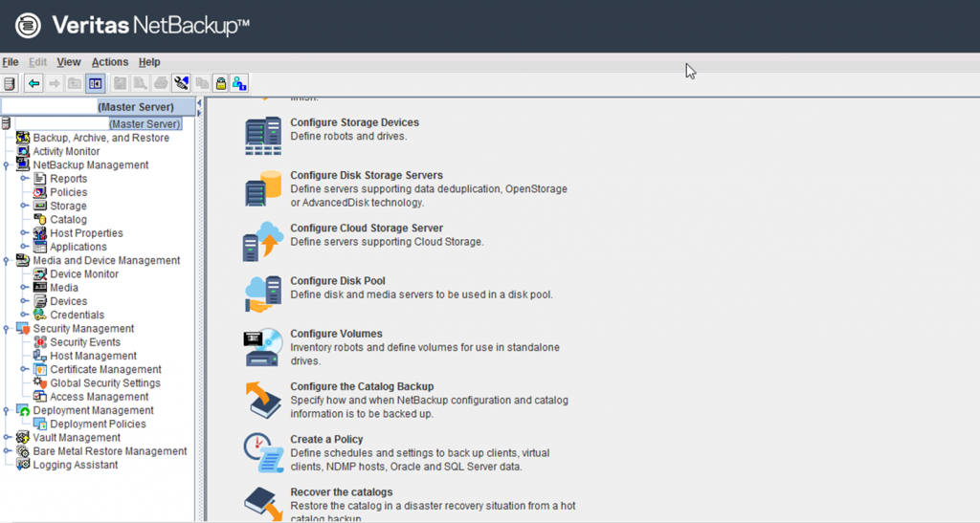Click the Policies icon in the tree
Image resolution: width=980 pixels, height=523 pixels.
[39, 192]
